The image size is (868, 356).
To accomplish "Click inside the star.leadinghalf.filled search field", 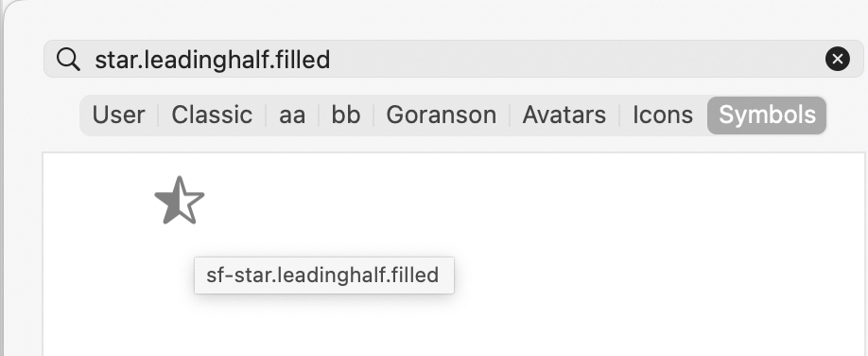I will (x=453, y=59).
